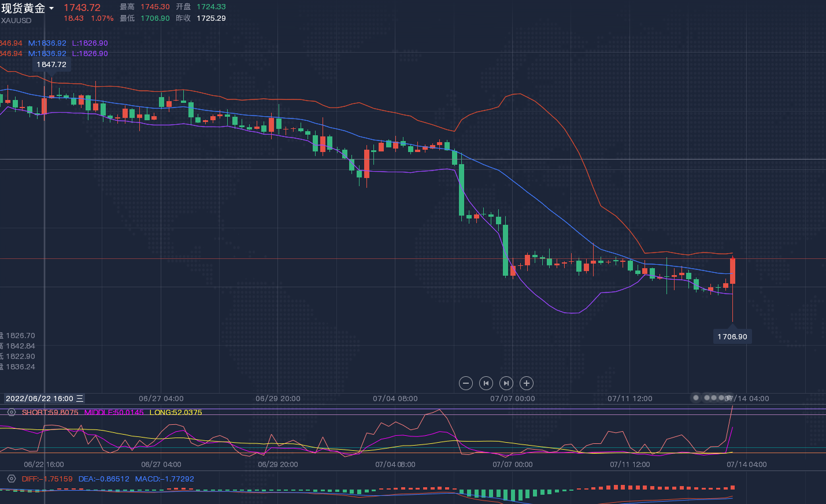This screenshot has height=504, width=826.
Task: Toggle the SHORT:59.8075 indicator line
Action: click(50, 412)
